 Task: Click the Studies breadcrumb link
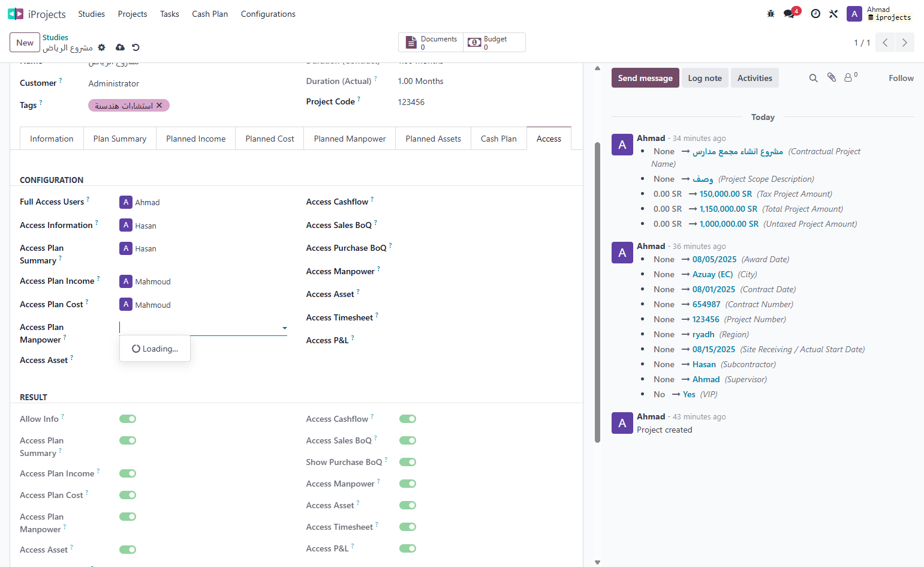55,37
